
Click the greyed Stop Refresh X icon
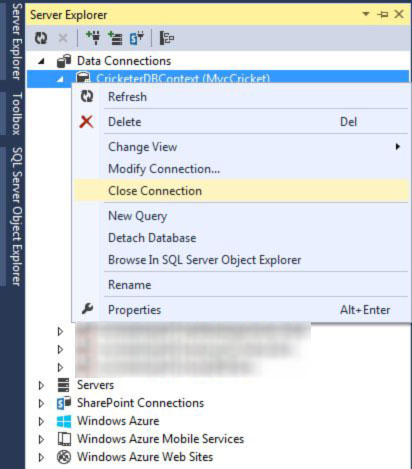point(63,38)
